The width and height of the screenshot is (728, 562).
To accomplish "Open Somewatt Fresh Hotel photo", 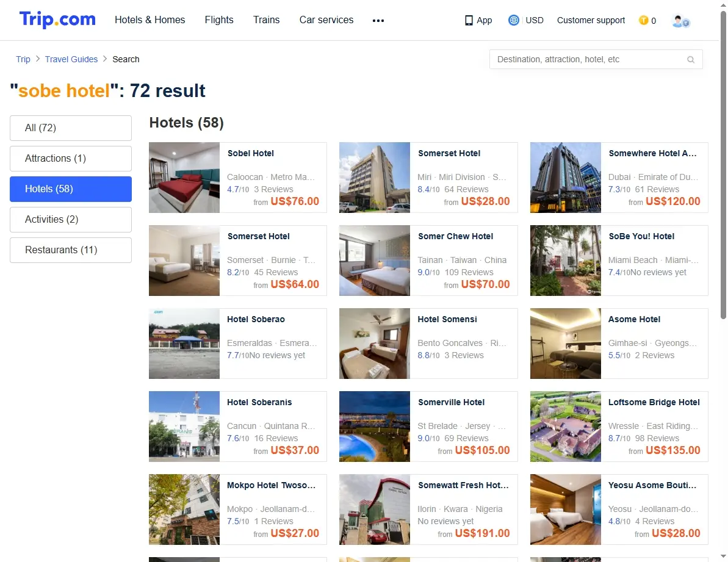I will point(375,510).
